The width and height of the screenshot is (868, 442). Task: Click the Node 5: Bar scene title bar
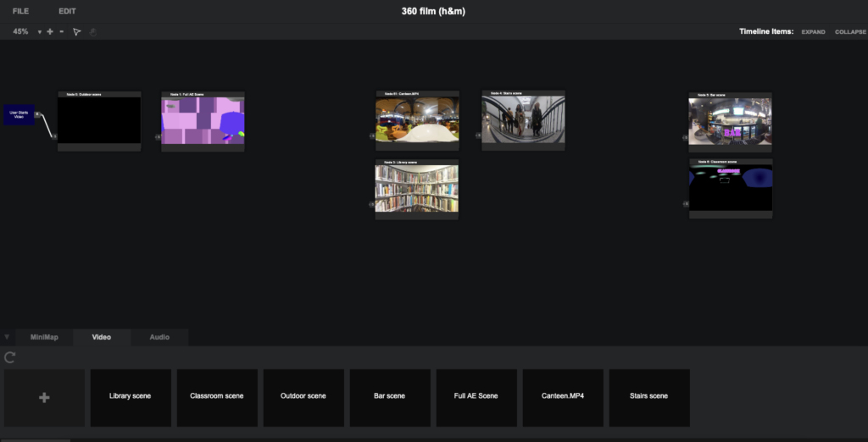(730, 95)
